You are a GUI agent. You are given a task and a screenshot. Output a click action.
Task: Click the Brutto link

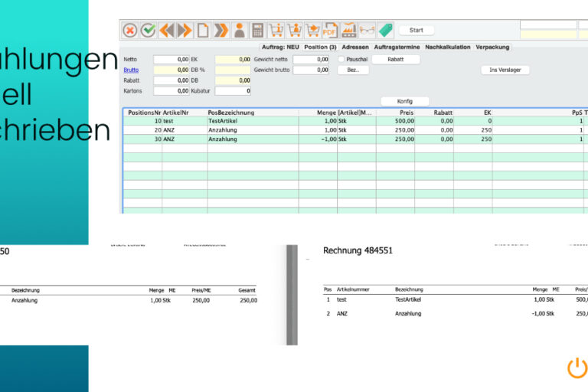132,70
